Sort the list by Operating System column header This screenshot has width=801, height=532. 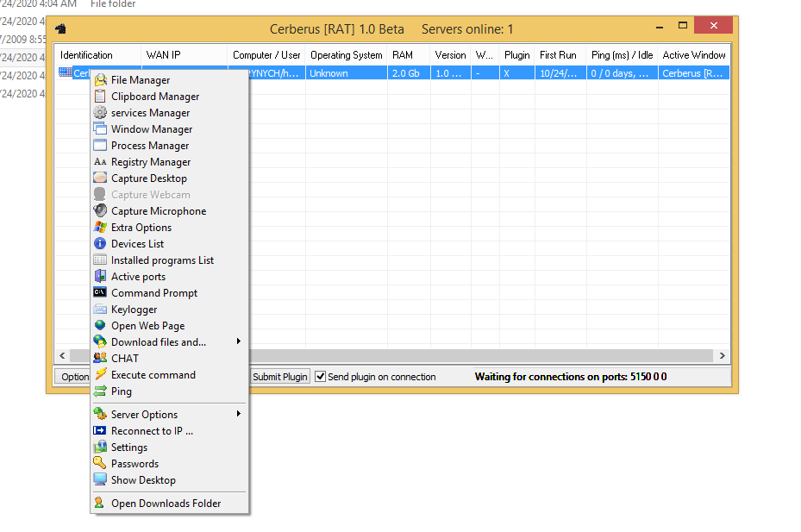346,55
